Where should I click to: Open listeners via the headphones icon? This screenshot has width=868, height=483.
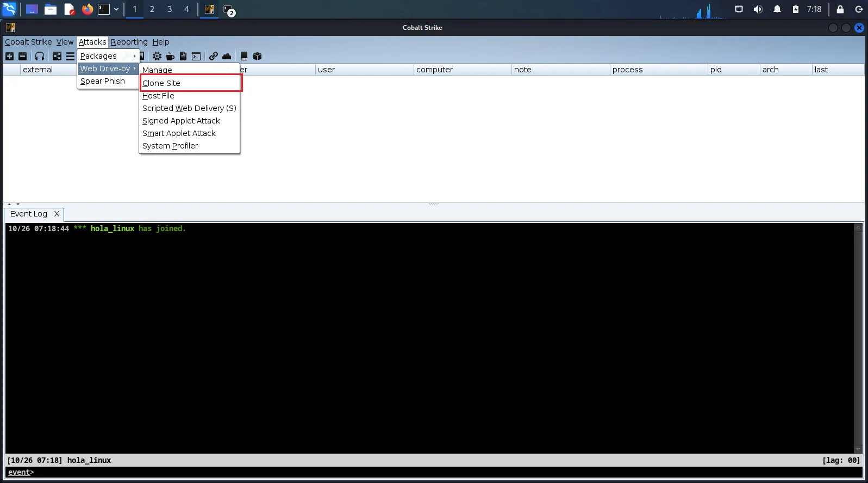click(x=40, y=56)
